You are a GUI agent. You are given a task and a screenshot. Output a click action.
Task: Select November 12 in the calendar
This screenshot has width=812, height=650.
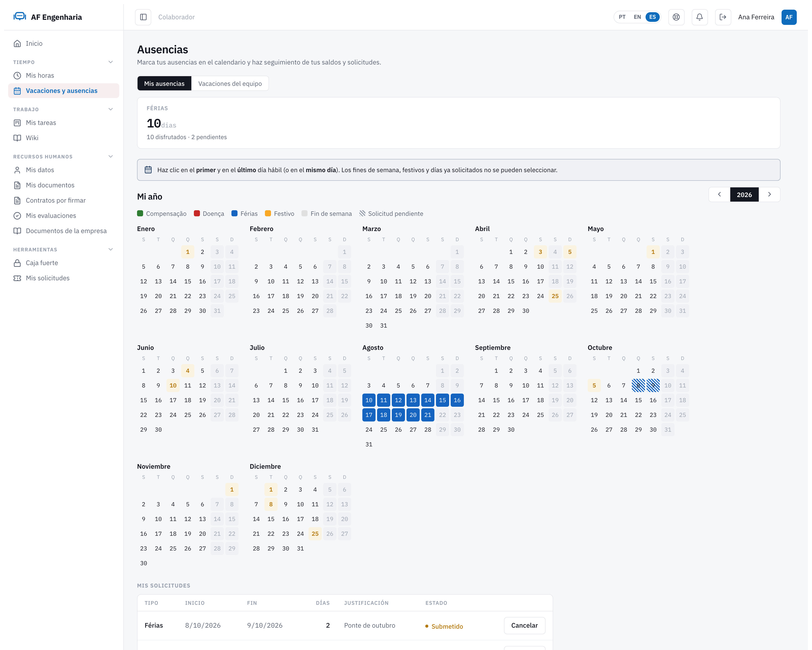[x=188, y=519]
